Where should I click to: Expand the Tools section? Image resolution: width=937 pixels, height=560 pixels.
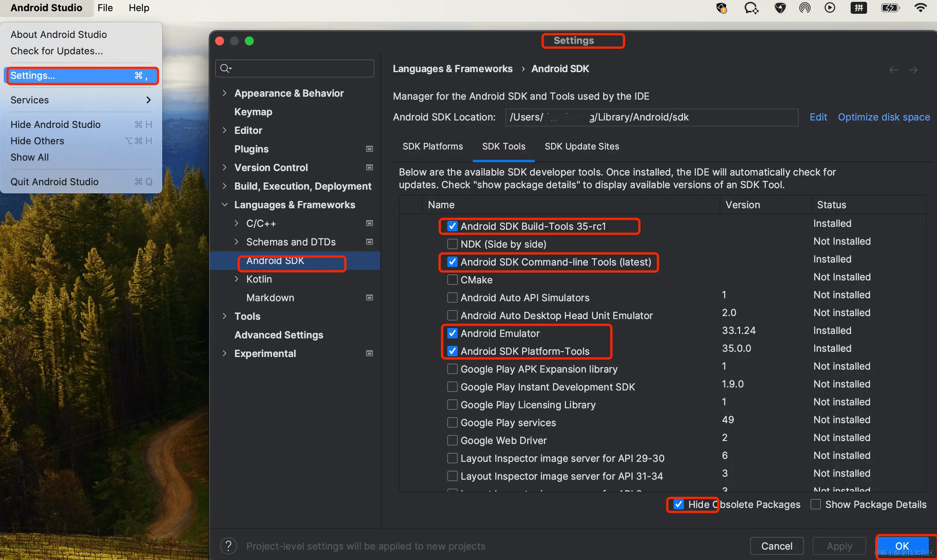(x=225, y=316)
